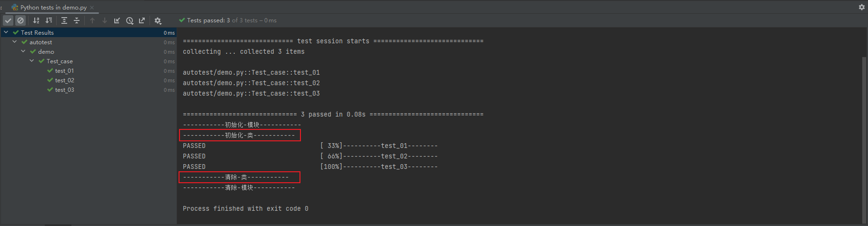The image size is (868, 226).
Task: Open test runner settings gear in toolbar
Action: [158, 20]
